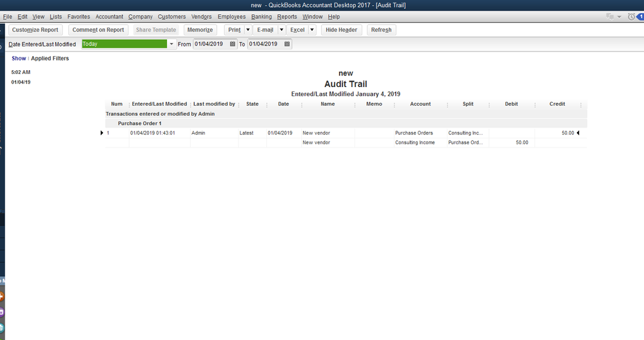Click the Debit column header
The height and width of the screenshot is (340, 644).
pyautogui.click(x=511, y=104)
